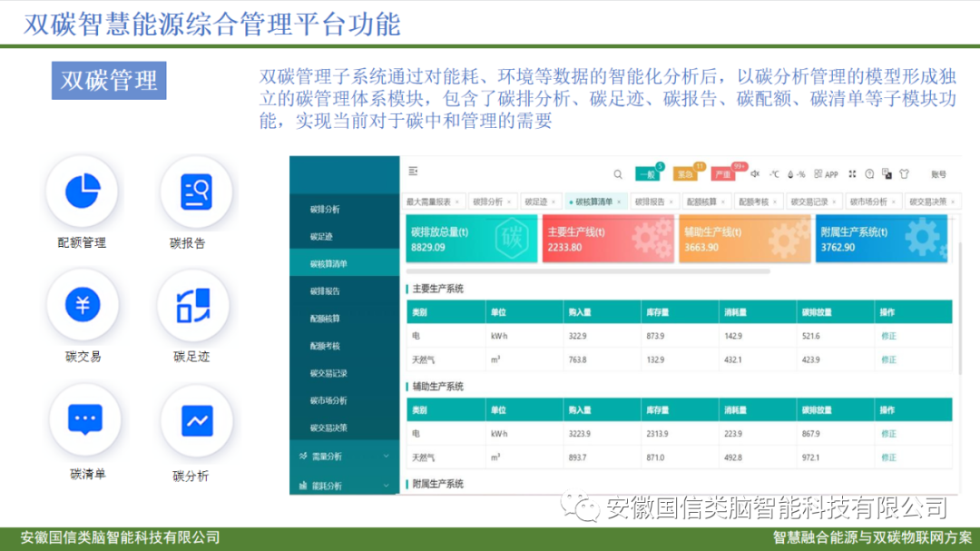Toggle the hamburger menu collapse icon
The height and width of the screenshot is (551, 980).
tap(414, 172)
